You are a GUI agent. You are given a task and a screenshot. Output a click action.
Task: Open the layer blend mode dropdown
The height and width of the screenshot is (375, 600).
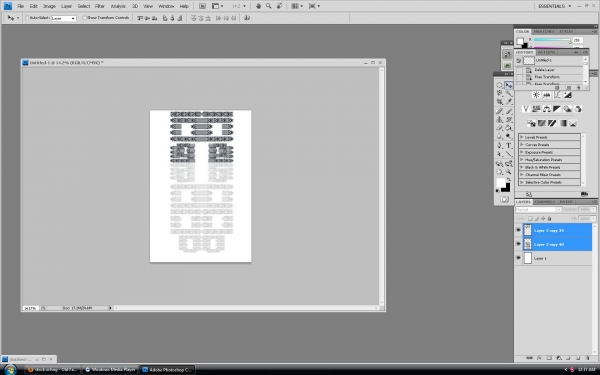538,209
